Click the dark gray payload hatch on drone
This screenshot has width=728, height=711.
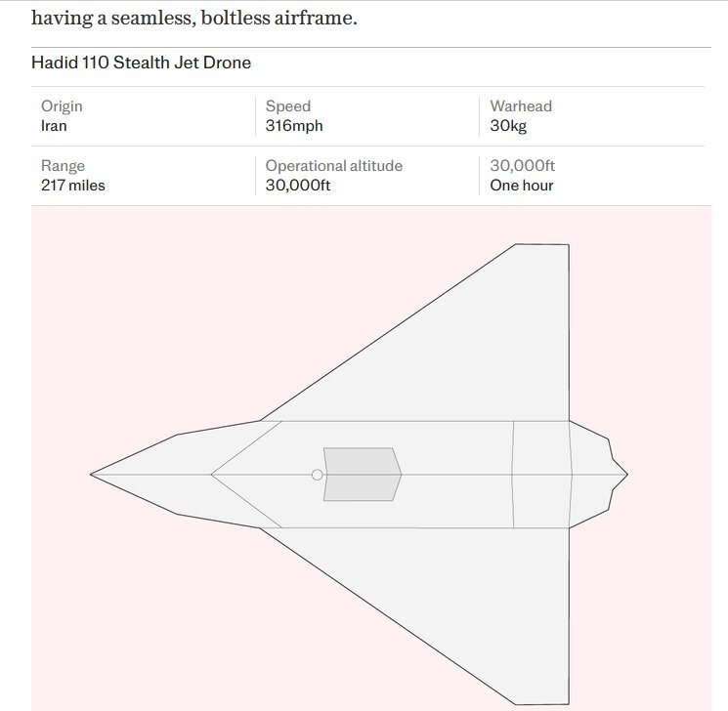pyautogui.click(x=363, y=475)
